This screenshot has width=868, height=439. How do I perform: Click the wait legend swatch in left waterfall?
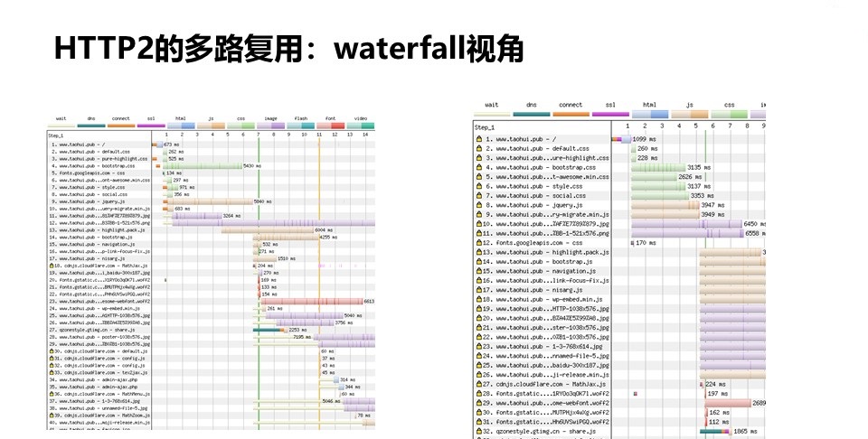click(61, 126)
